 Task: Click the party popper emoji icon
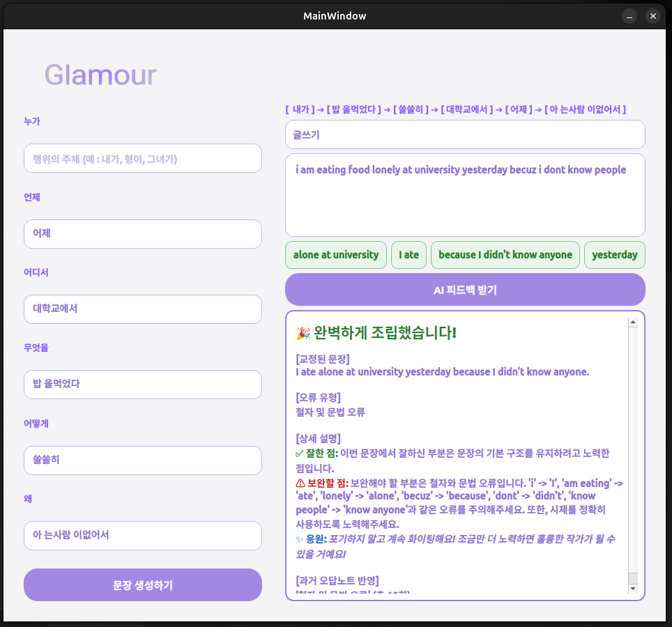[303, 333]
